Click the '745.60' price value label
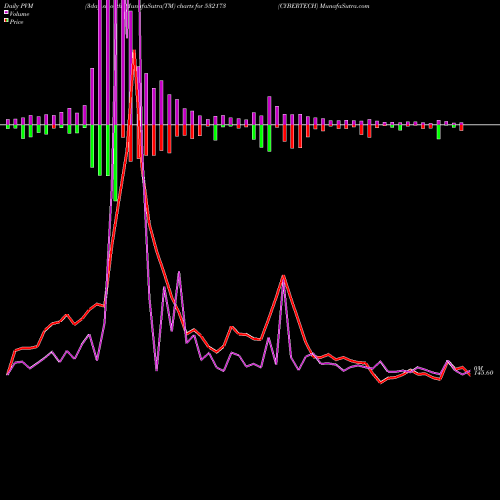The height and width of the screenshot is (500, 500). (x=483, y=373)
